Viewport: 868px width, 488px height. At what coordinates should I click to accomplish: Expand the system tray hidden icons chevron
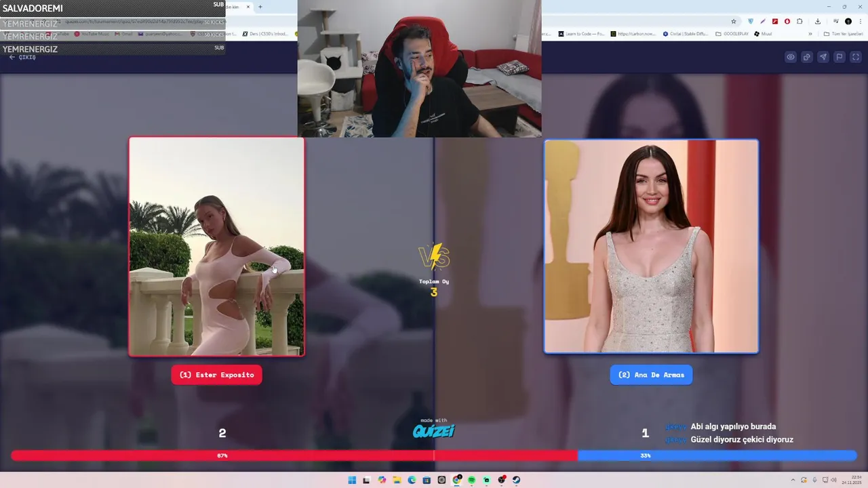[x=793, y=480]
